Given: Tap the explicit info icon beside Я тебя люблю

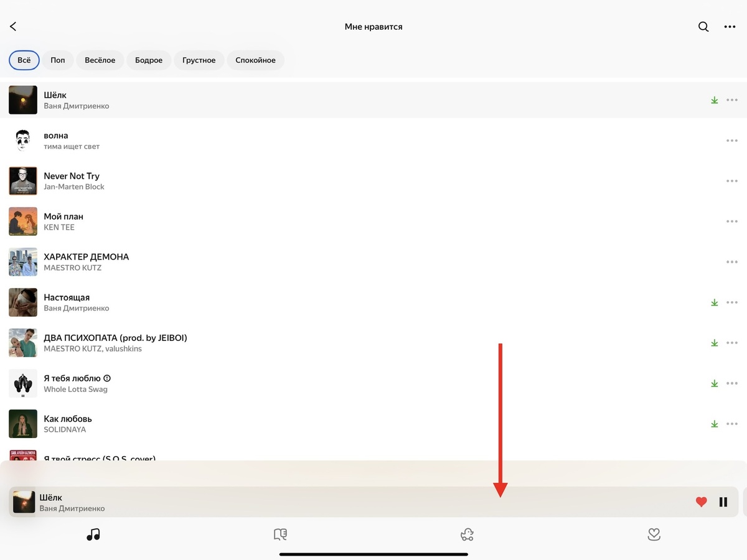Looking at the screenshot, I should tap(107, 378).
